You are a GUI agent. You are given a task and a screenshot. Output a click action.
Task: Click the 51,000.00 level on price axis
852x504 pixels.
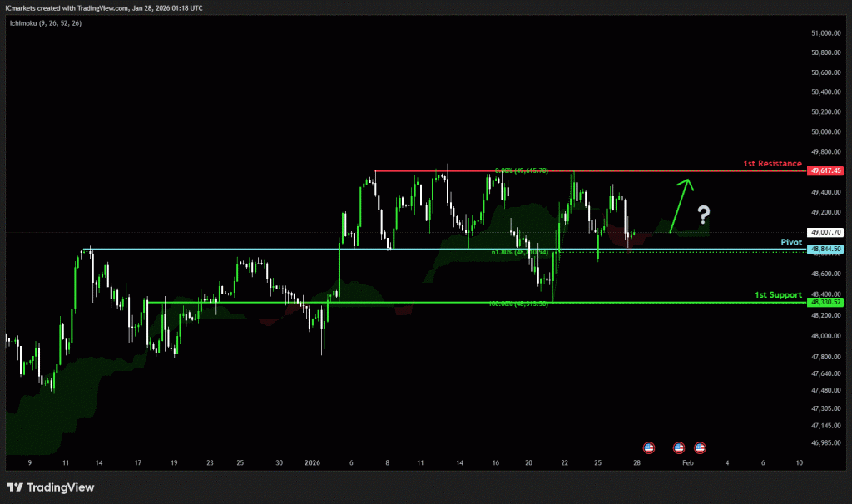pyautogui.click(x=825, y=33)
